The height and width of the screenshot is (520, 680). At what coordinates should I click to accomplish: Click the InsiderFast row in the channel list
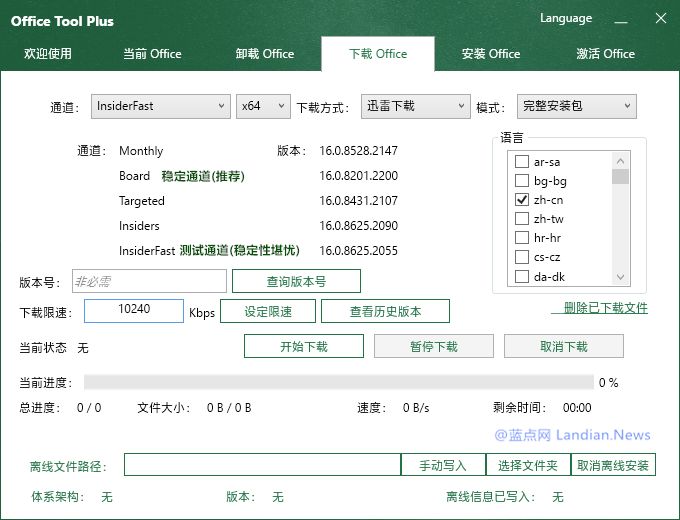[x=147, y=251]
